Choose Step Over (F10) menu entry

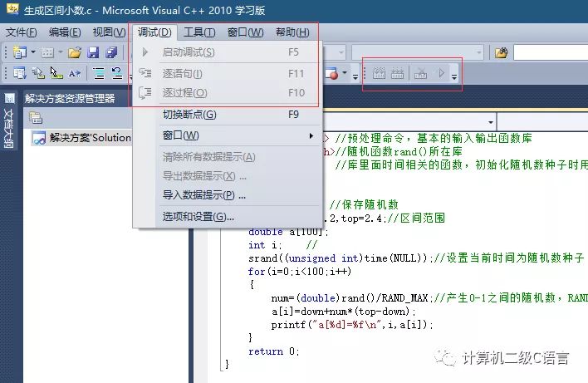click(228, 93)
